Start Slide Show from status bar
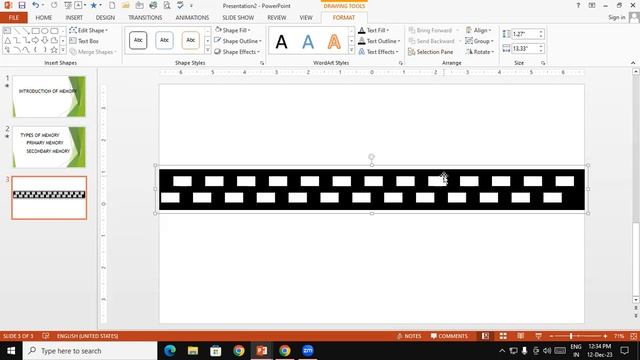Viewport: 640px width, 360px height. [x=538, y=336]
